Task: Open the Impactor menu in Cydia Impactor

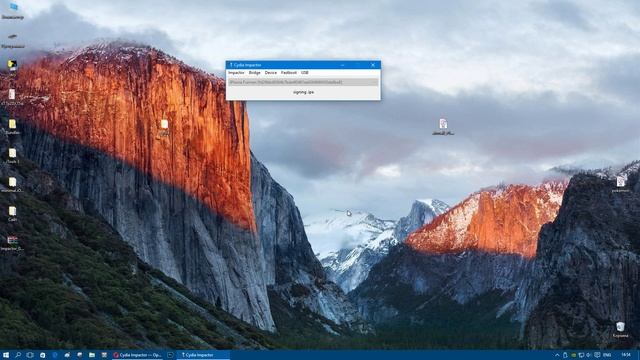Action: point(236,73)
